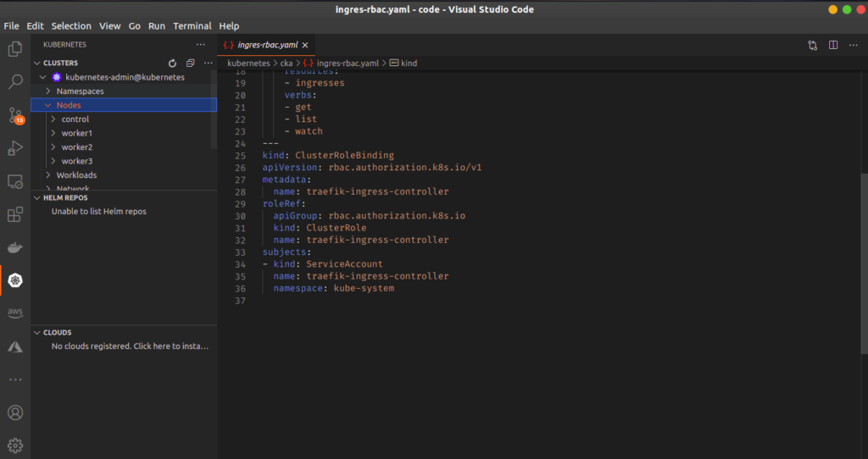Click line 34 'kind: ServiceAccount'
This screenshot has width=868, height=459.
click(328, 263)
